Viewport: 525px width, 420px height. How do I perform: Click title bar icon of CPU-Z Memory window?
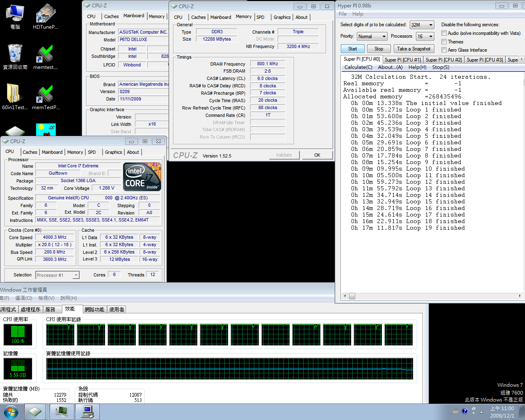pos(174,6)
